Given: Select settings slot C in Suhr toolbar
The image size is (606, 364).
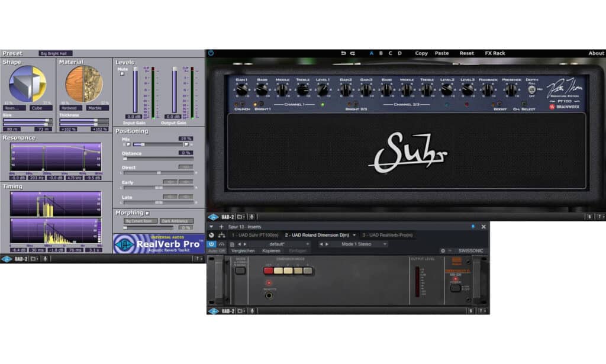Looking at the screenshot, I should (x=391, y=53).
